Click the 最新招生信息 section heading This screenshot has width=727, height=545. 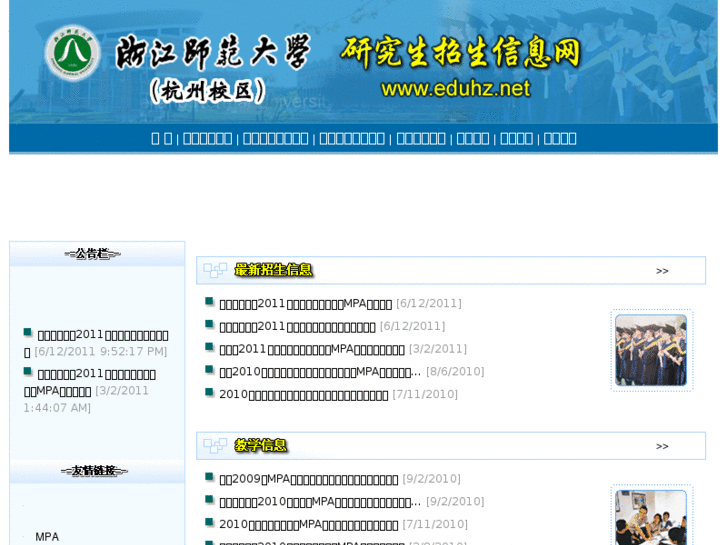click(x=274, y=270)
